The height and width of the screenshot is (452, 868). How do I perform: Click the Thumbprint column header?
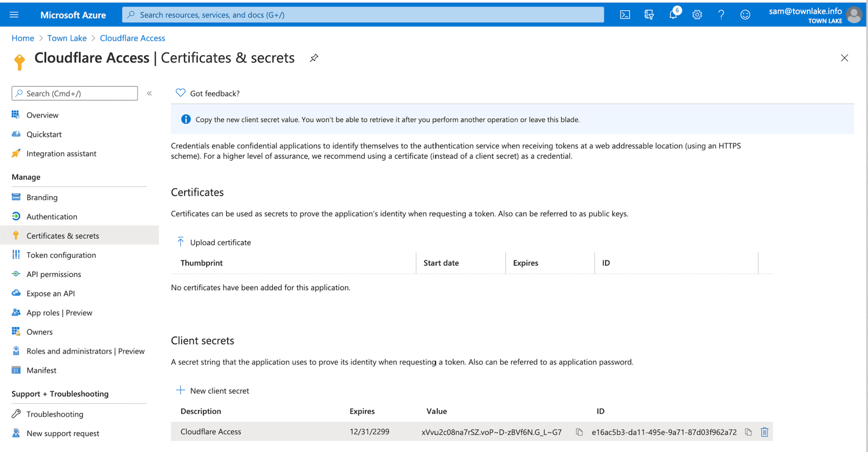(x=201, y=263)
